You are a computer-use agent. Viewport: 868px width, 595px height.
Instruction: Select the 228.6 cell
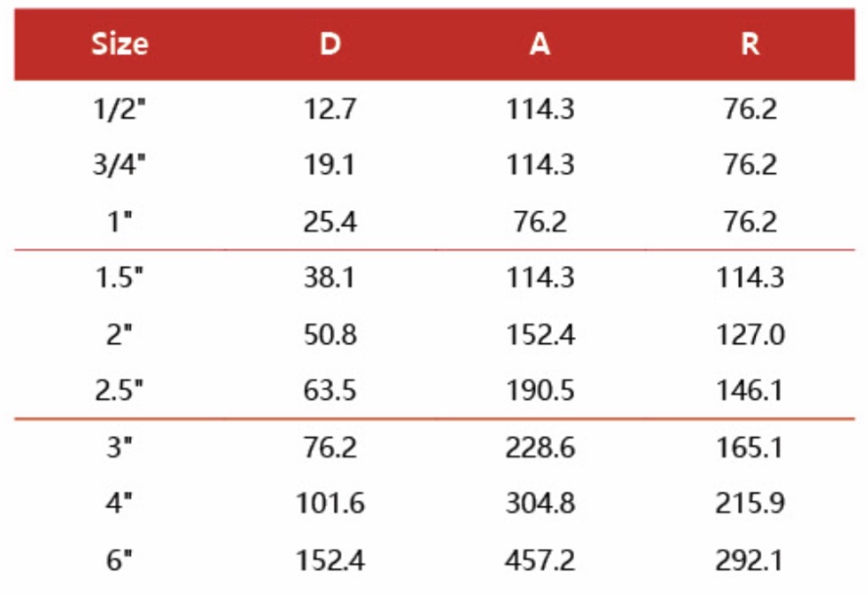[x=540, y=447]
